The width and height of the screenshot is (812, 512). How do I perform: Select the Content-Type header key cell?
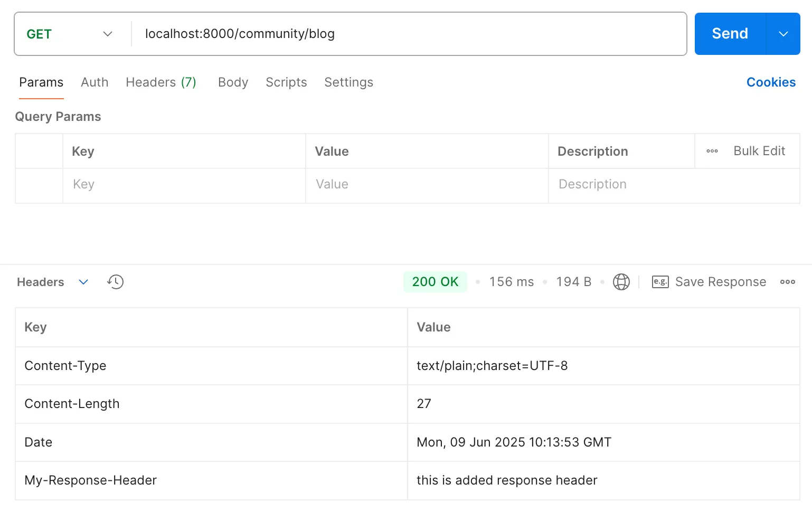[x=211, y=366]
